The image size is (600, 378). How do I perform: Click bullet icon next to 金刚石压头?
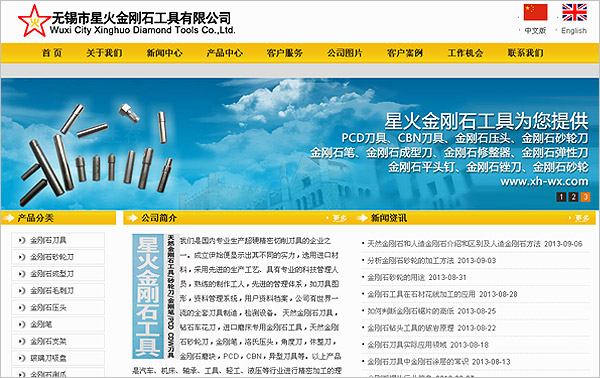pos(21,308)
